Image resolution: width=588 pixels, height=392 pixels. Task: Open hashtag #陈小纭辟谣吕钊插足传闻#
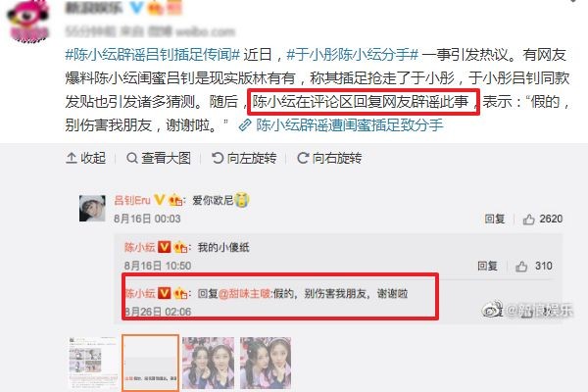pyautogui.click(x=152, y=55)
